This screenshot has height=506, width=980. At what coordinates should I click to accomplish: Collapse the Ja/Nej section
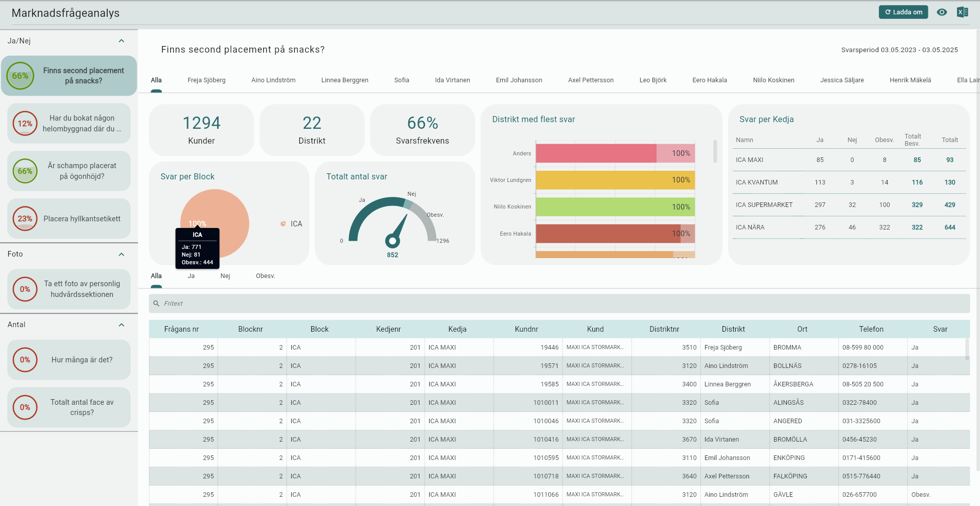click(122, 41)
